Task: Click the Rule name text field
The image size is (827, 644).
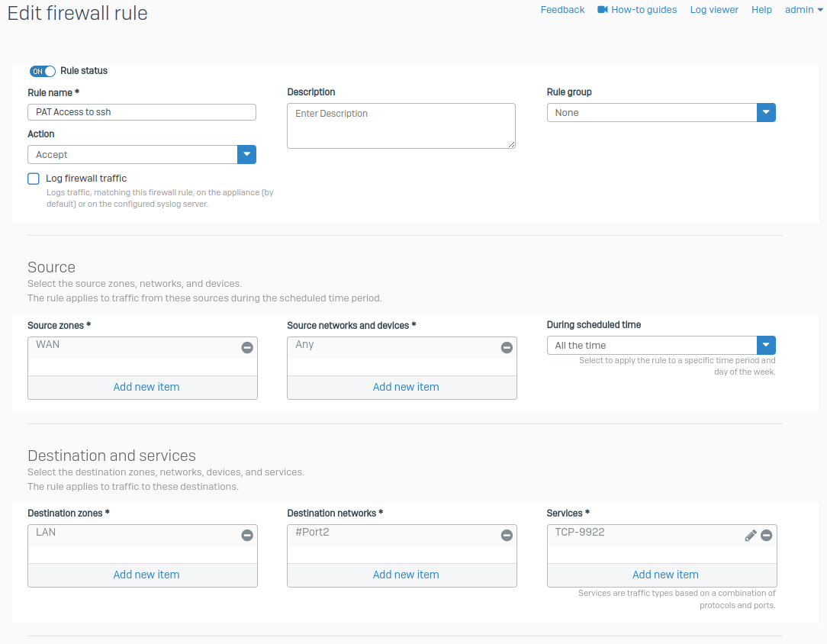Action: tap(141, 112)
